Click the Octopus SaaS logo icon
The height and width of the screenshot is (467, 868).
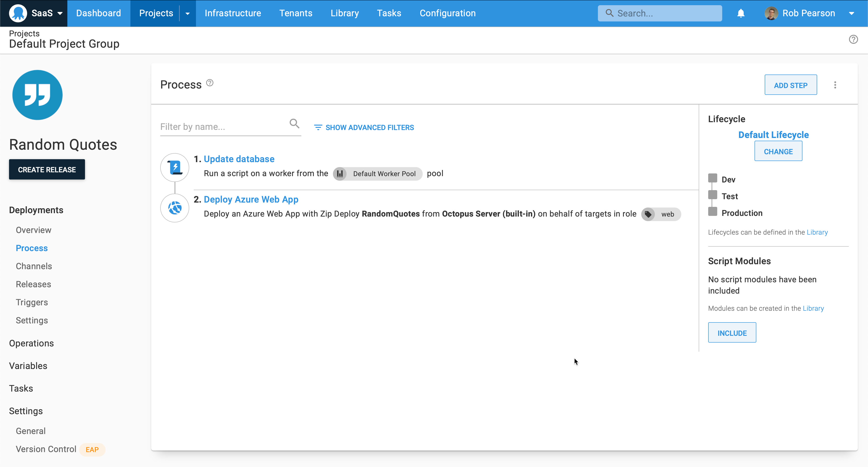click(x=19, y=13)
